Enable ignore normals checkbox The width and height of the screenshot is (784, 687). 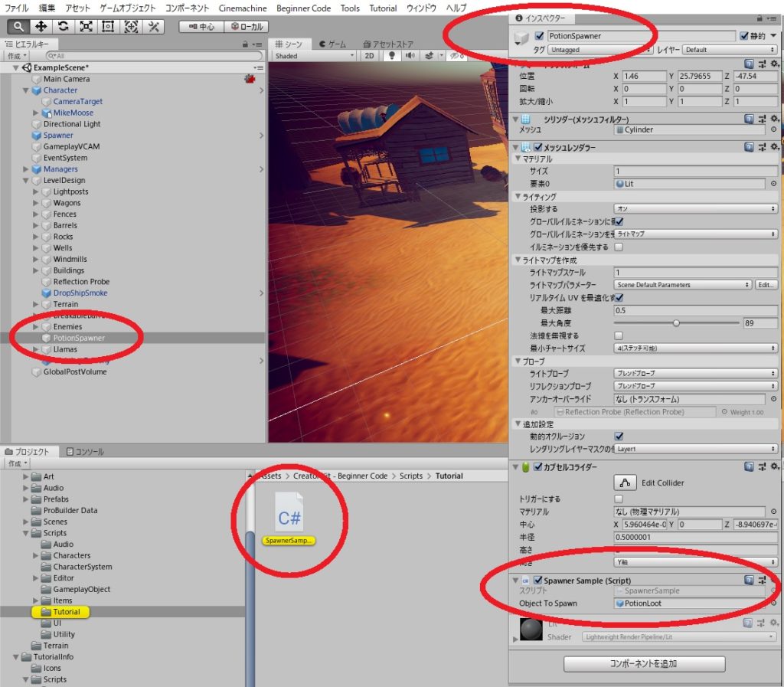pyautogui.click(x=619, y=335)
